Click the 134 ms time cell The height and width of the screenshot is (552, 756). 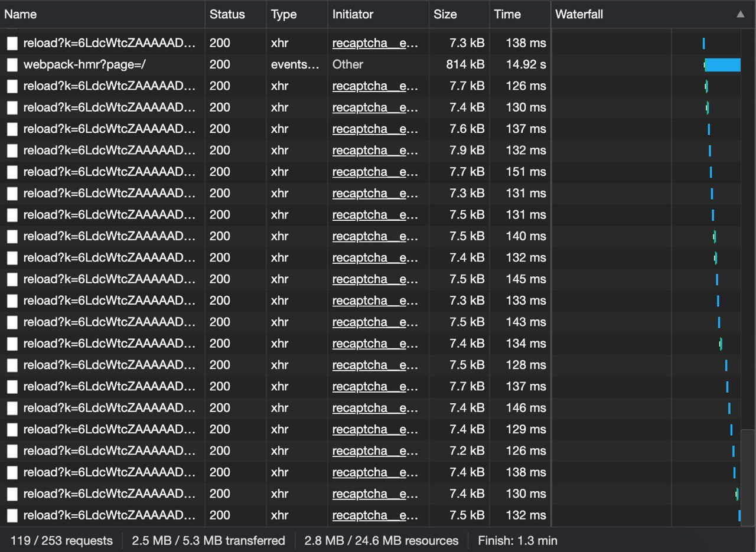pyautogui.click(x=526, y=343)
